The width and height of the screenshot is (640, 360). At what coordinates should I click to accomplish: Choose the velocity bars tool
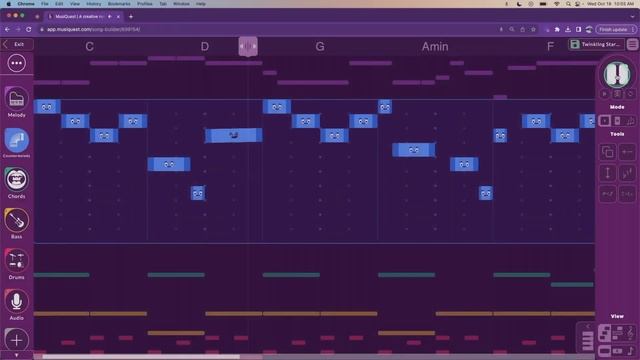tap(627, 173)
